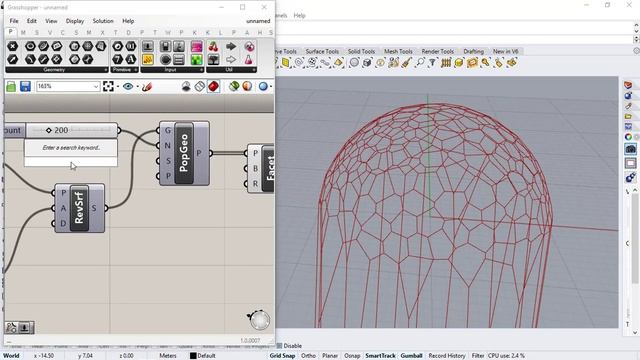Pick the Cherry Picker icon in Util panel
Screen dimensions: 640x360
point(213,47)
